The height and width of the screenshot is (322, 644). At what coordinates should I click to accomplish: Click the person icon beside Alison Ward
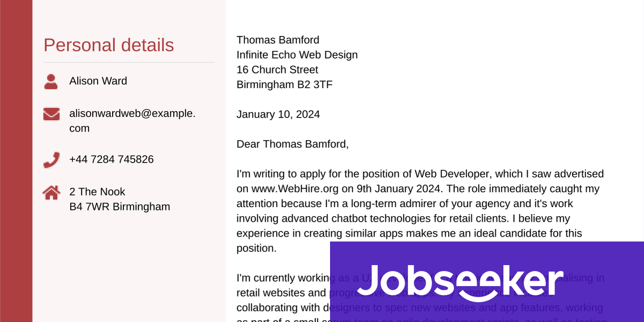tap(51, 82)
